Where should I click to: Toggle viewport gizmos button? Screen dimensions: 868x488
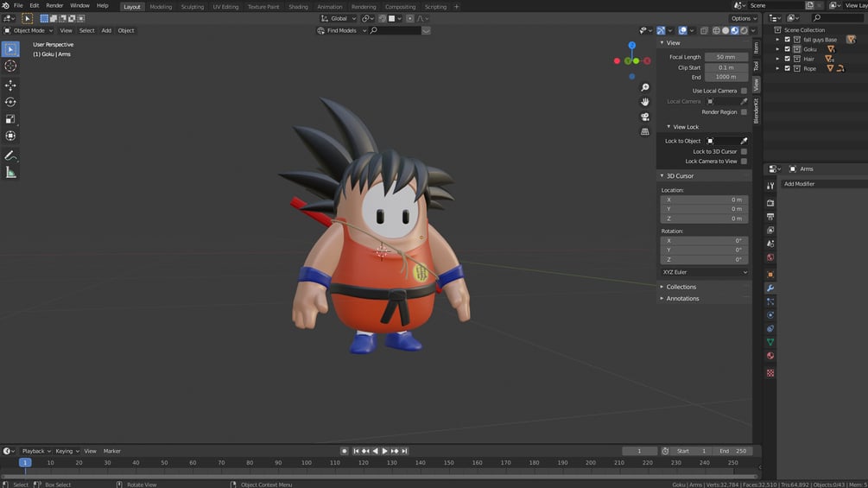click(x=661, y=30)
